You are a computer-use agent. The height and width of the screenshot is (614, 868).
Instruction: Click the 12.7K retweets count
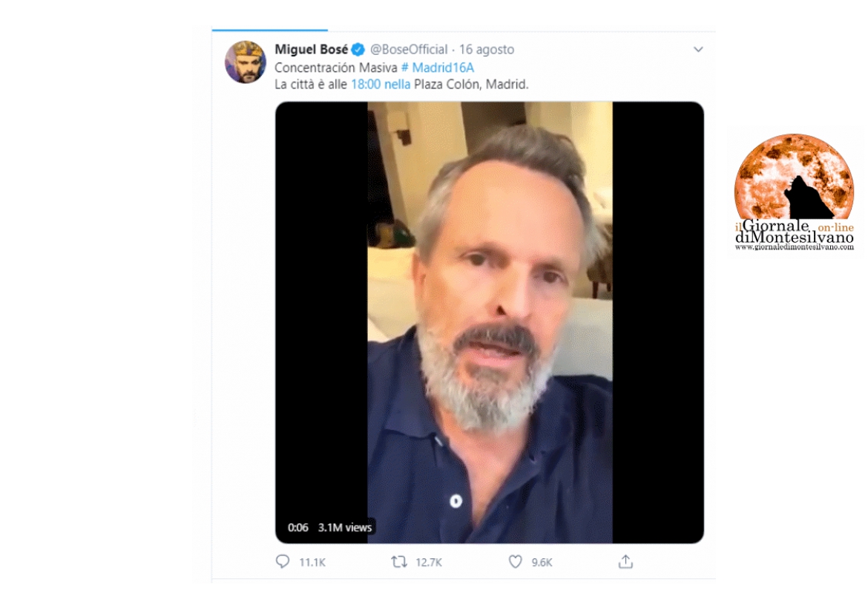[429, 563]
